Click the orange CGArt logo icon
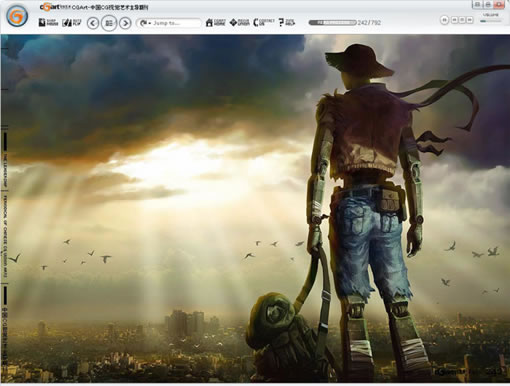This screenshot has height=386, width=510. (x=17, y=16)
